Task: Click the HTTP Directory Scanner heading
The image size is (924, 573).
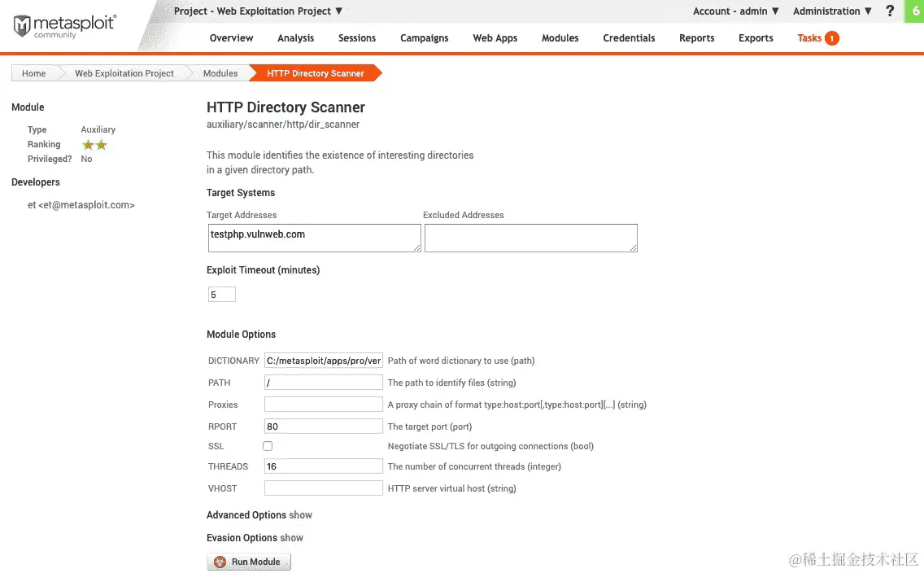Action: [285, 107]
